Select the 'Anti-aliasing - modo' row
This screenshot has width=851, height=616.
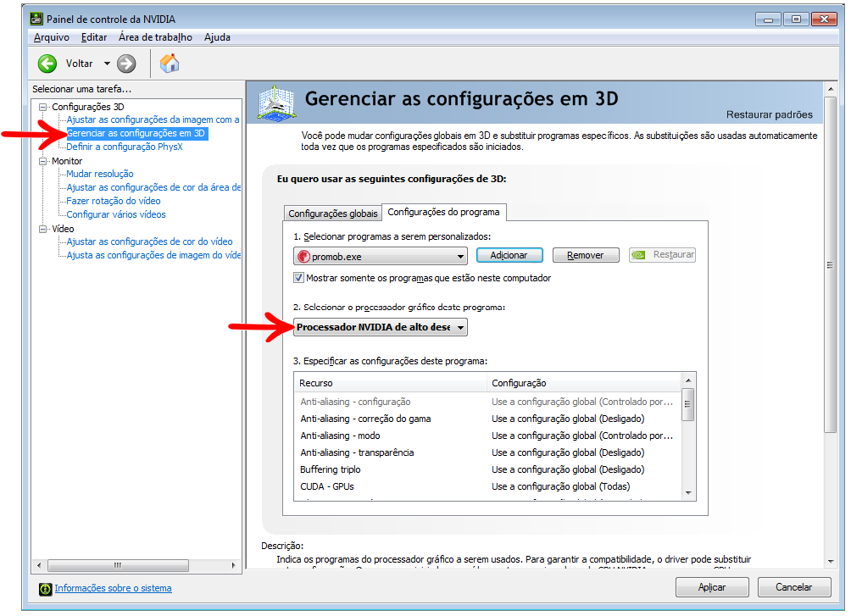[487, 436]
